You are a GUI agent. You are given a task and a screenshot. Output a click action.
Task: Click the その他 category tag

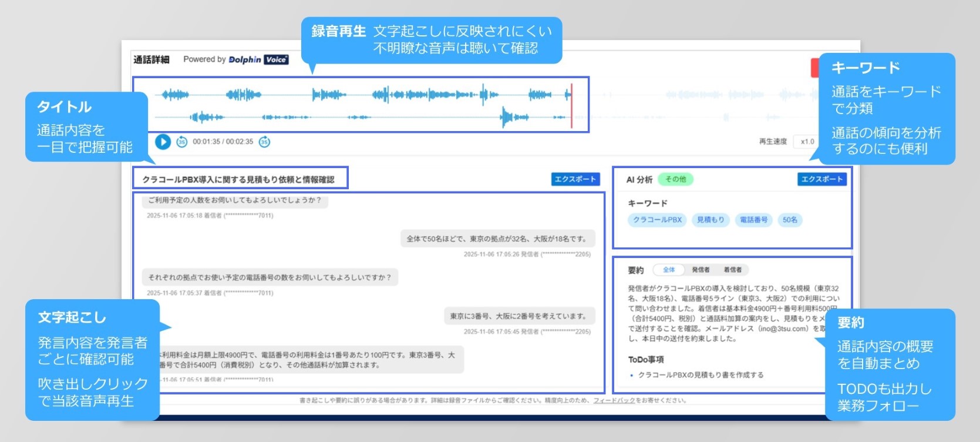point(676,179)
